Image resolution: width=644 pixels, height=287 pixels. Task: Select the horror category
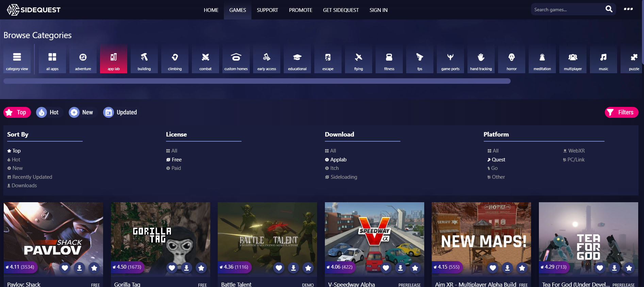tap(512, 59)
